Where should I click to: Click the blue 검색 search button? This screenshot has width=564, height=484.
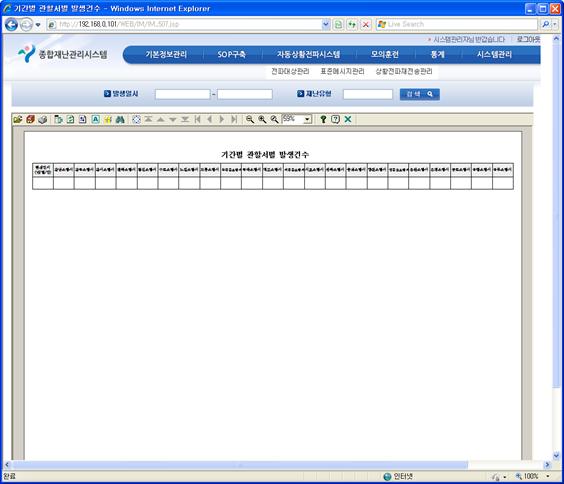pyautogui.click(x=420, y=94)
